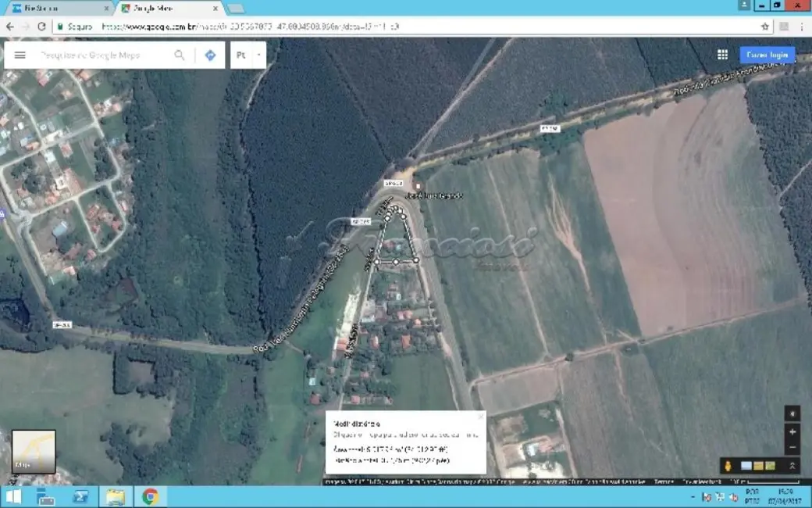Screen dimensions: 812x508
Task: Zoom in with the plus button
Action: 792,431
